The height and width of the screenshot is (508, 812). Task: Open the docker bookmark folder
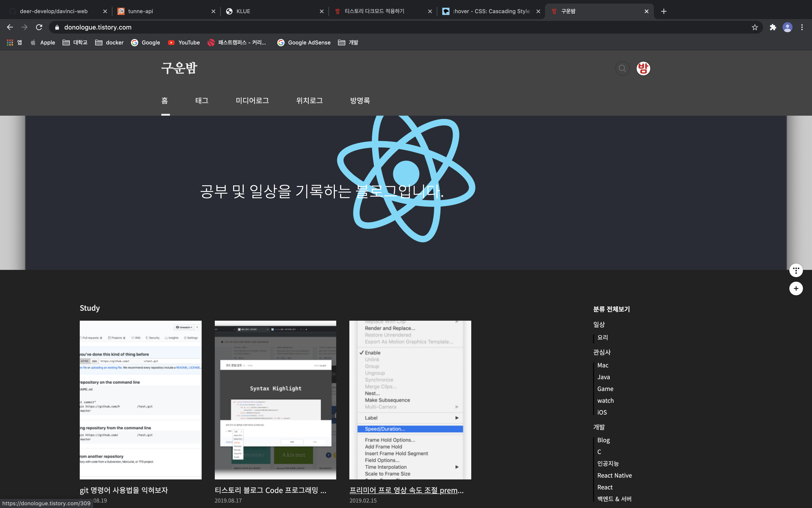point(109,42)
